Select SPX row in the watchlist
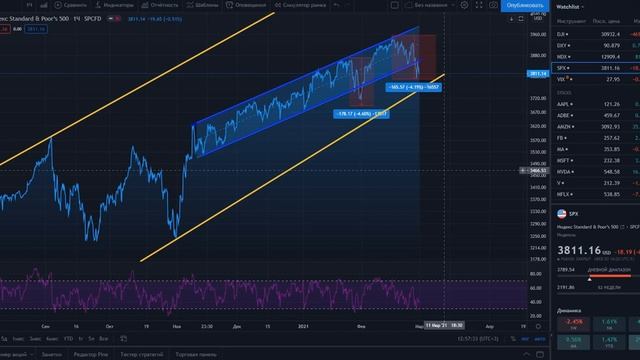This screenshot has height=360, width=640. [596, 68]
